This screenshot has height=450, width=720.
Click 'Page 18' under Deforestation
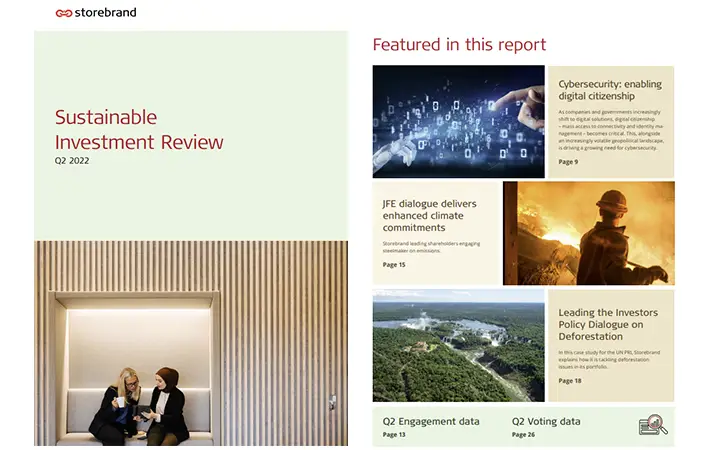(x=570, y=381)
